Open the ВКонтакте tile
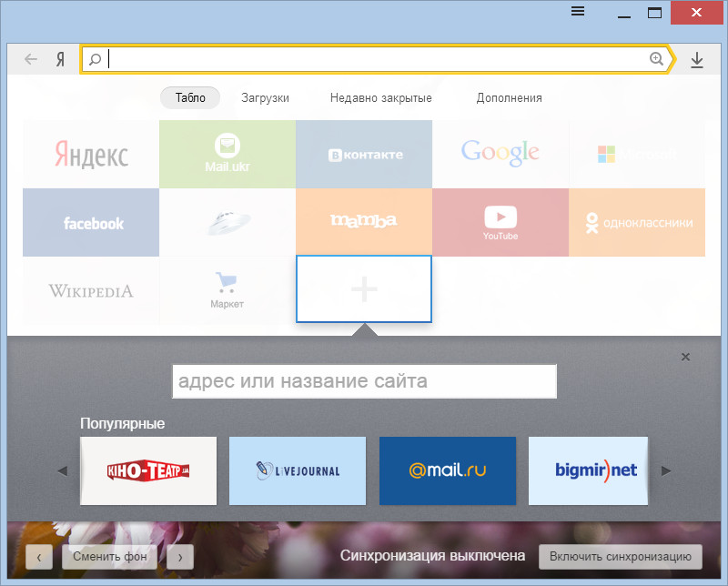The image size is (728, 586). (364, 154)
